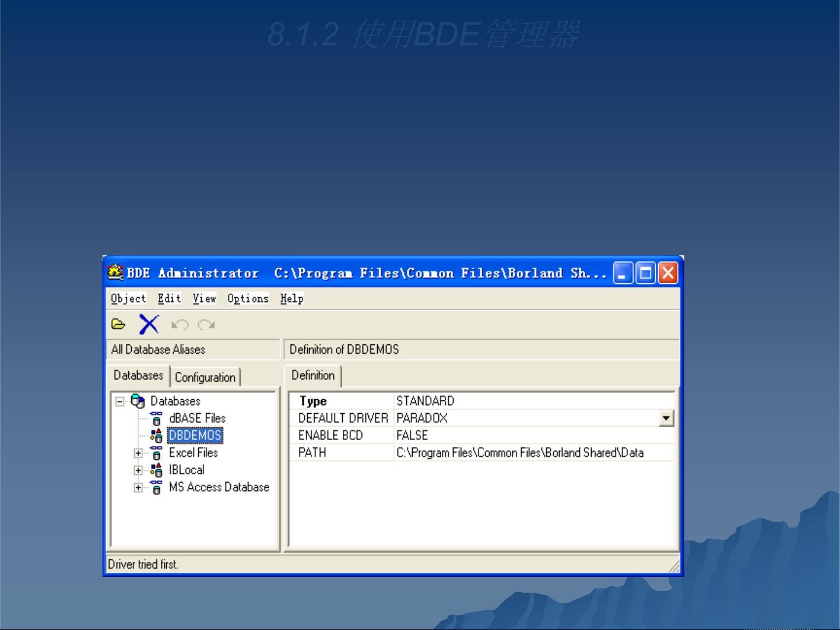Viewport: 840px width, 630px height.
Task: Select the Databases root node icon
Action: [x=138, y=401]
